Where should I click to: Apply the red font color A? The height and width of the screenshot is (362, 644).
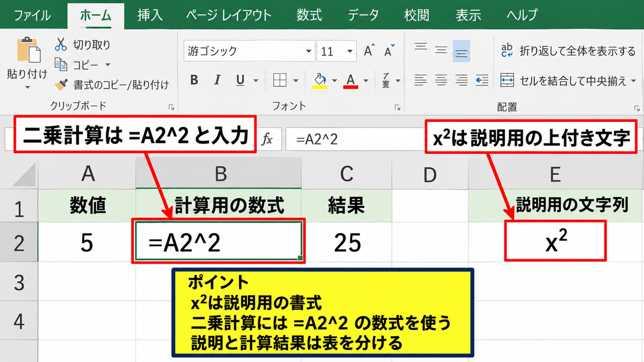click(x=351, y=81)
